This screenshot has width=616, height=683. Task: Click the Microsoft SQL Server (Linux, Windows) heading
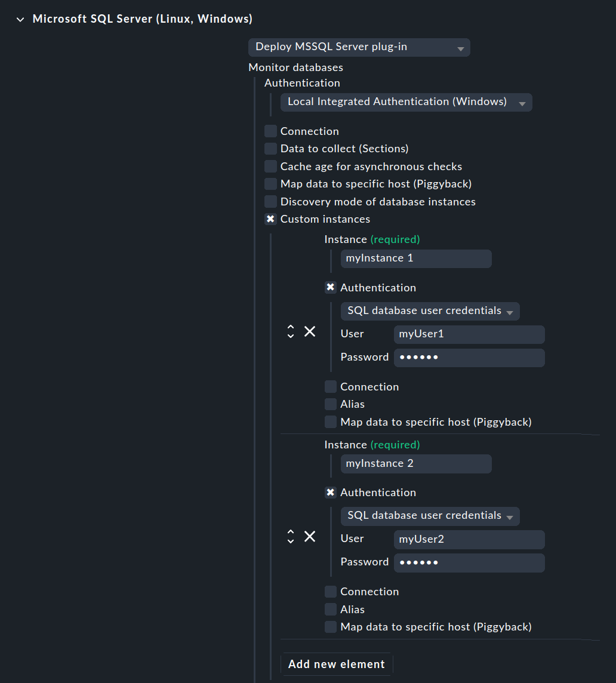tap(143, 19)
